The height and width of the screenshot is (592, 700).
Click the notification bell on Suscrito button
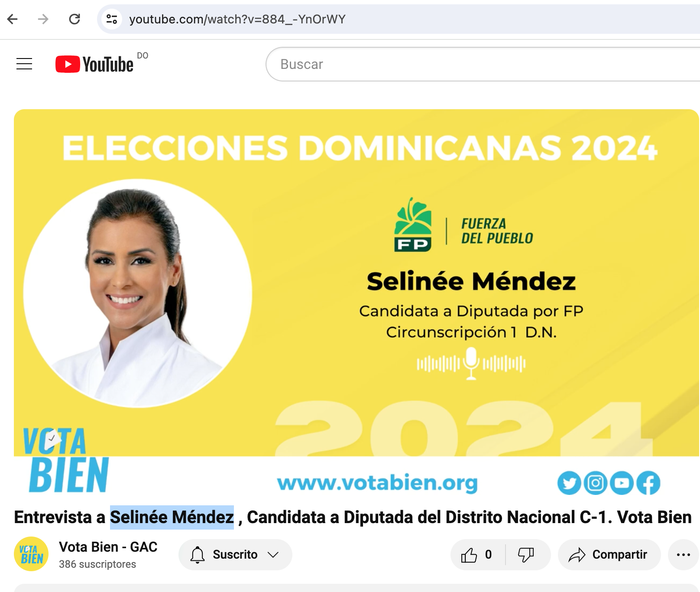[198, 555]
